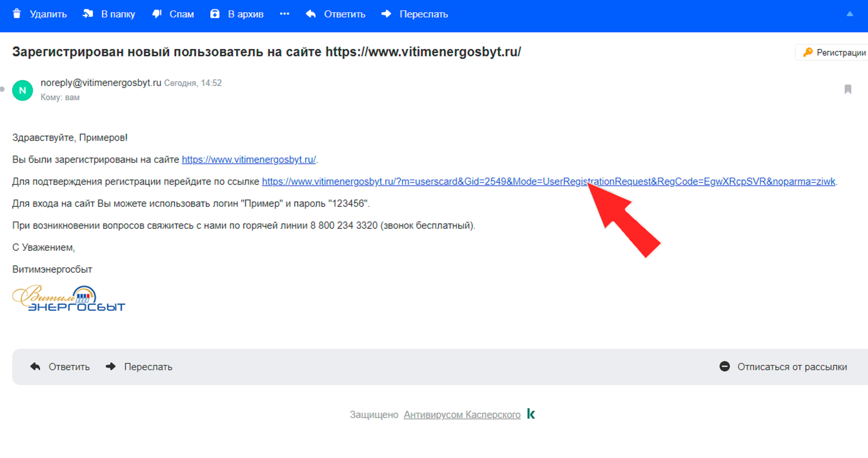Click the green N sender avatar
The image size is (868, 458).
23,90
